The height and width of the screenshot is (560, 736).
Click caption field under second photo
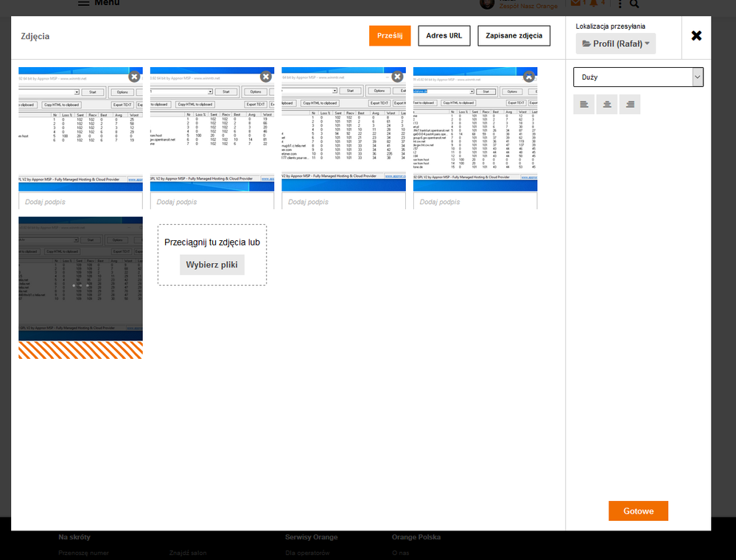(x=212, y=202)
